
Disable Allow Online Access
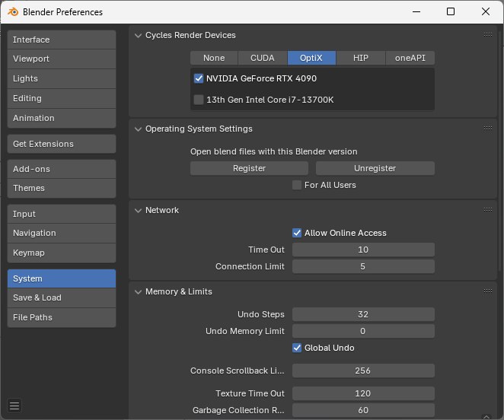point(297,233)
